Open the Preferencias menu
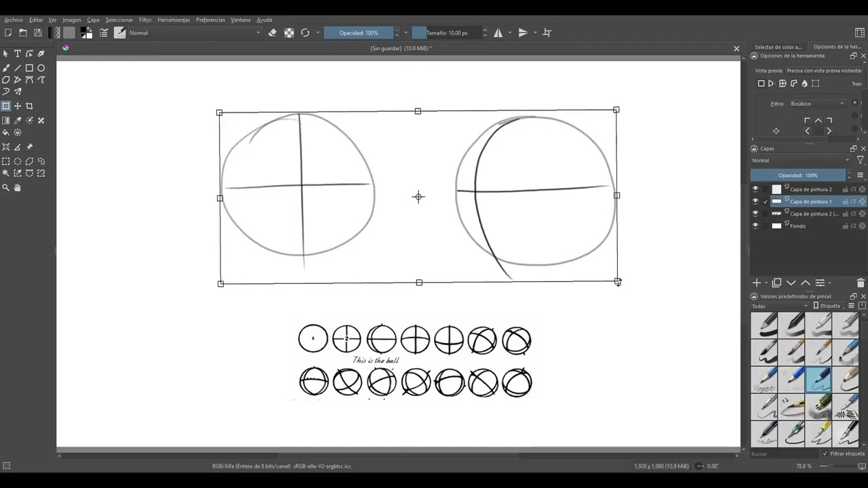This screenshot has height=488, width=868. [x=210, y=20]
